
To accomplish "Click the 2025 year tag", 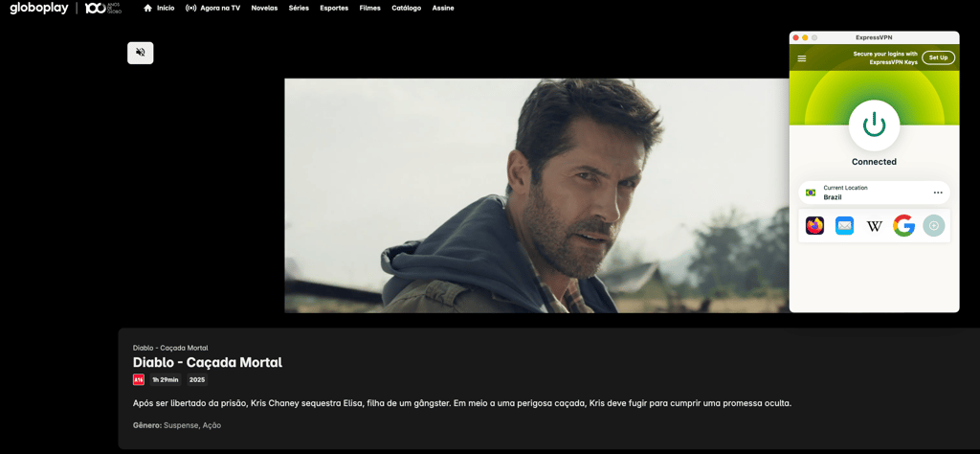I will 197,379.
